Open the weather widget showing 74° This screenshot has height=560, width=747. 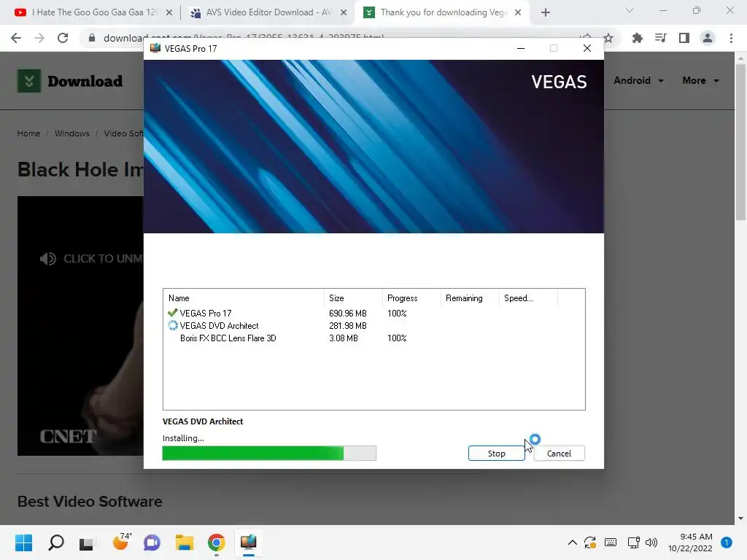click(x=120, y=542)
